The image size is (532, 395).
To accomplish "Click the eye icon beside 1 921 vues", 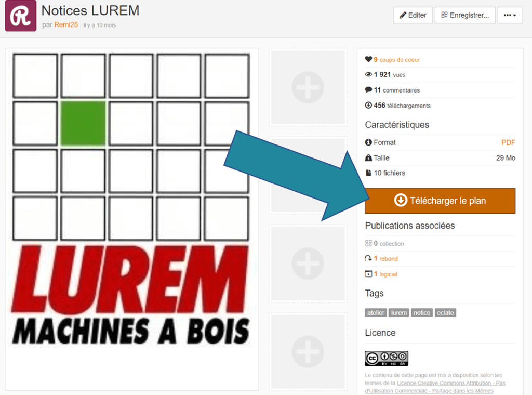I will click(368, 75).
